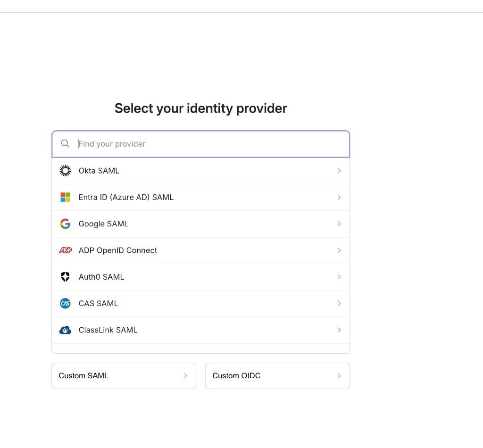Open the chevron on the Auth0 SAML row
This screenshot has height=448, width=483.
coord(339,277)
